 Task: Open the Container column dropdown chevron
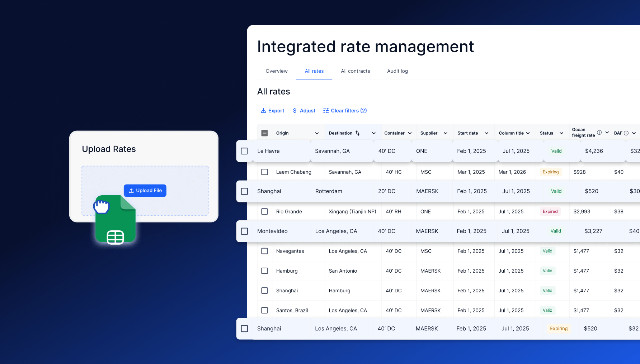(x=410, y=133)
